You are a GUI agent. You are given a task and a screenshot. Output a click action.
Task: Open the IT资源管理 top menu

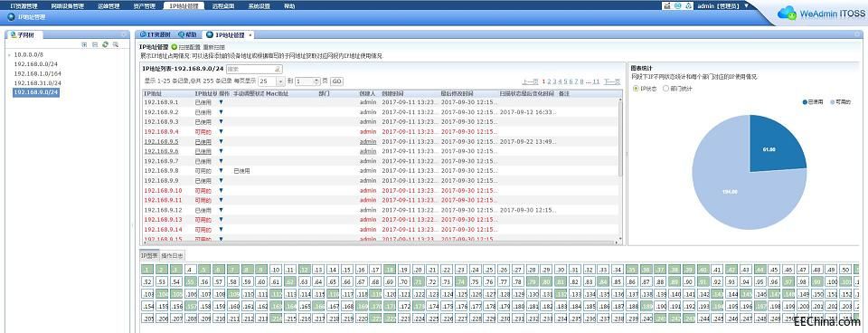[24, 6]
